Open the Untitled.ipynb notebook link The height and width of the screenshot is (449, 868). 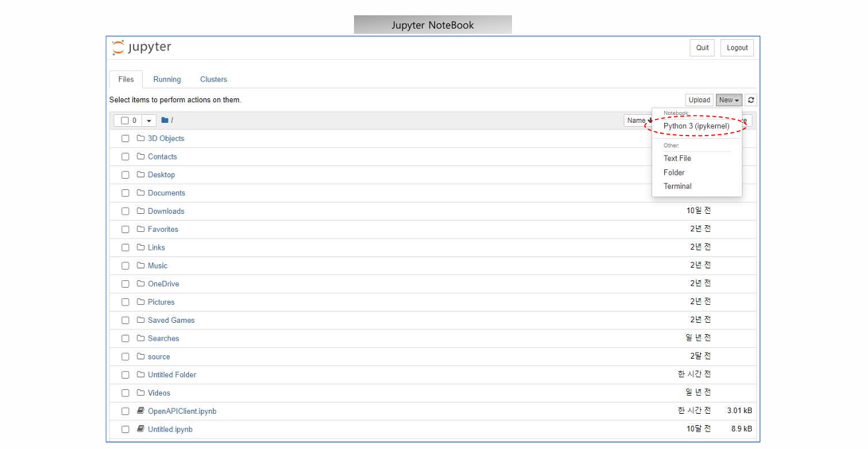point(170,430)
